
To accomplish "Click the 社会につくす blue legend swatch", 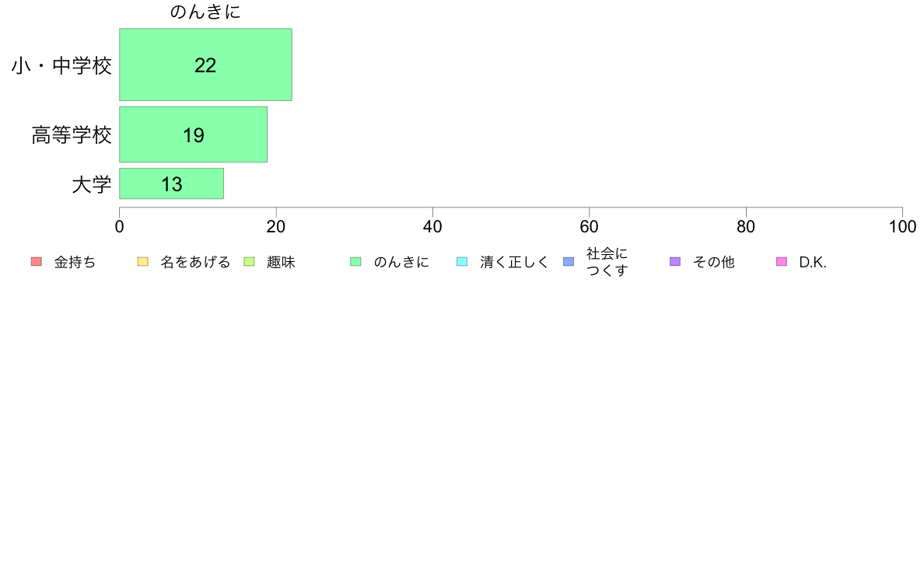I will click(x=569, y=262).
